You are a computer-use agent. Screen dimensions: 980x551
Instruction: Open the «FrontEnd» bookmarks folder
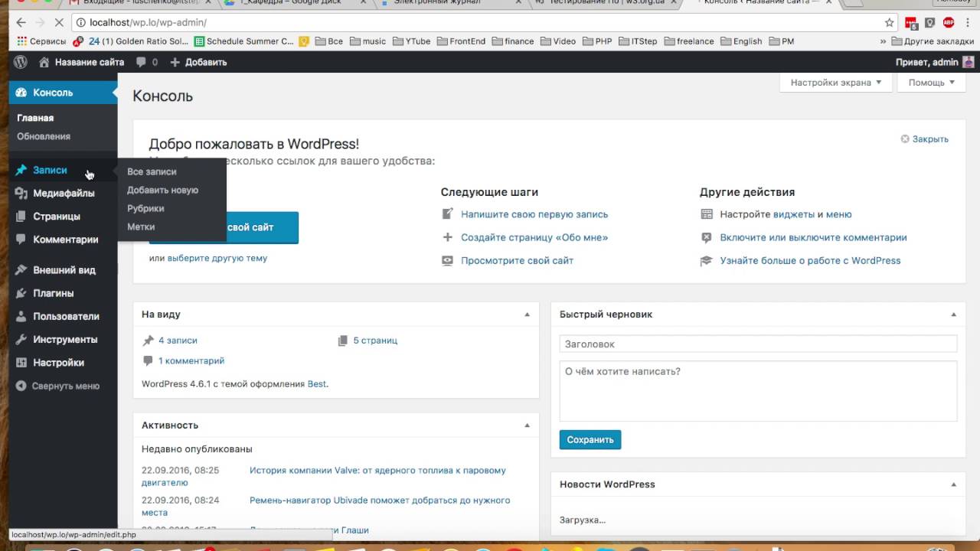tap(461, 41)
